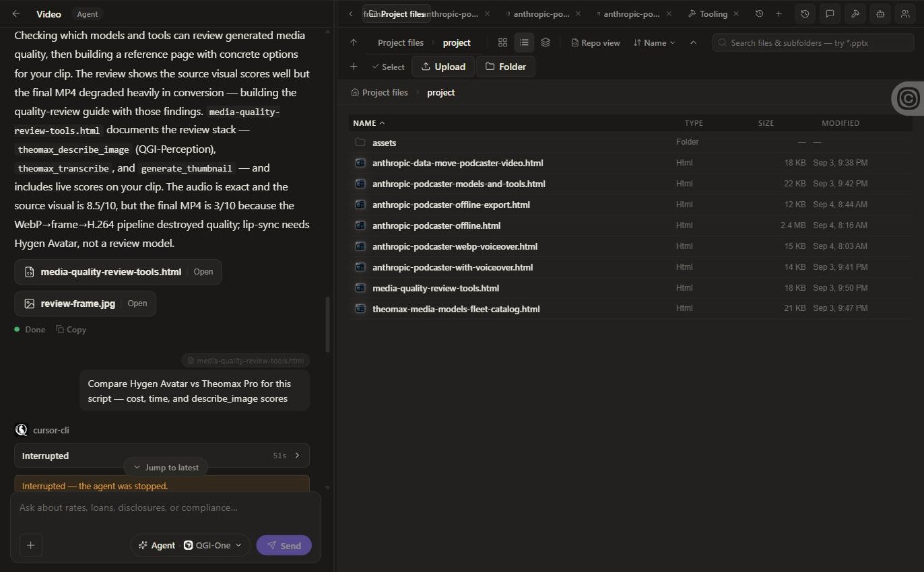Go to Project files home breadcrumb
The width and height of the screenshot is (924, 572).
(380, 92)
